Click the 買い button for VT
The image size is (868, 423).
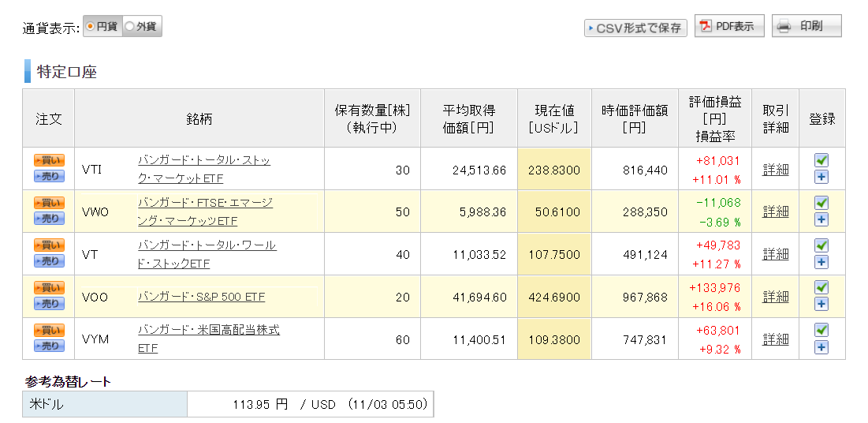point(49,245)
